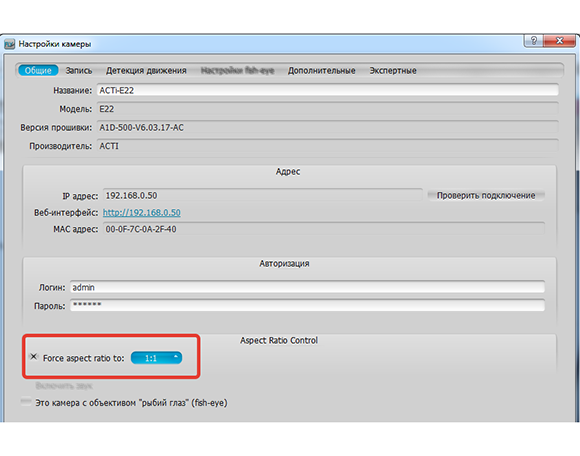Image resolution: width=580 pixels, height=456 pixels.
Task: Click the Пароль password field
Action: [307, 305]
